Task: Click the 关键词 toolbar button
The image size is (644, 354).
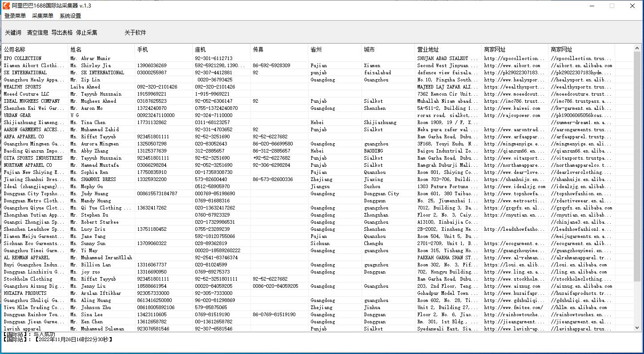Action: click(13, 32)
